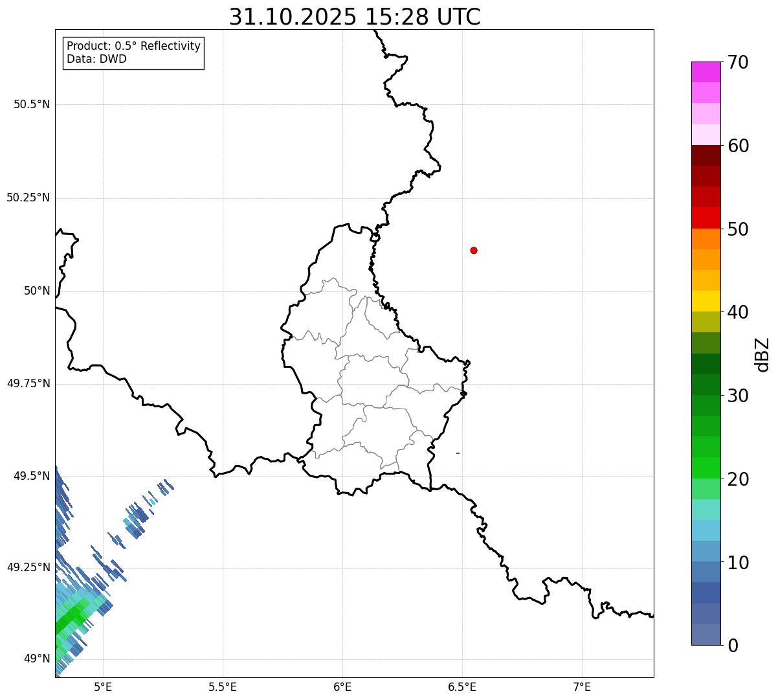Click the red radar site marker dot
This screenshot has width=778, height=700.
tap(474, 250)
